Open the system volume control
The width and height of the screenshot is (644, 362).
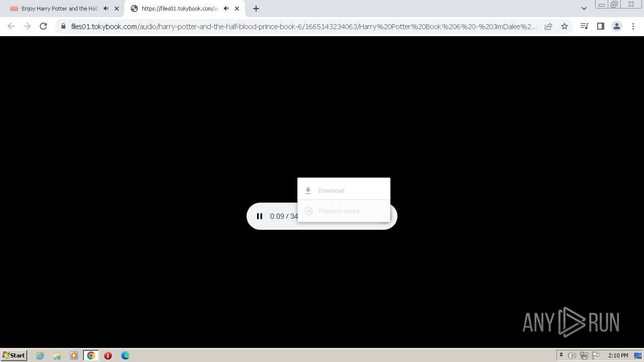[572, 355]
